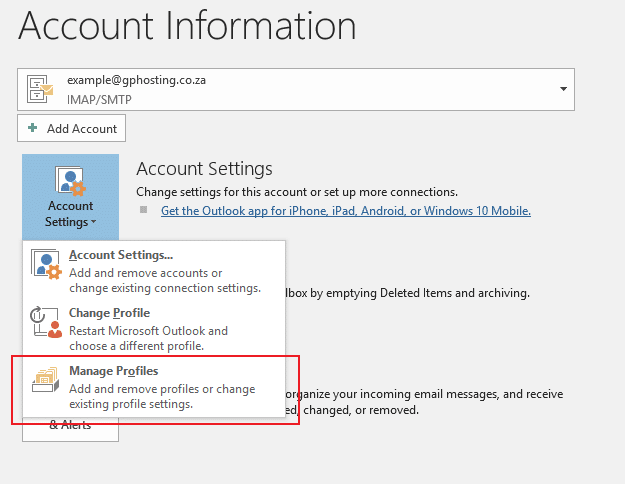The image size is (625, 484).
Task: Open the account selector dropdown arrow
Action: point(563,89)
